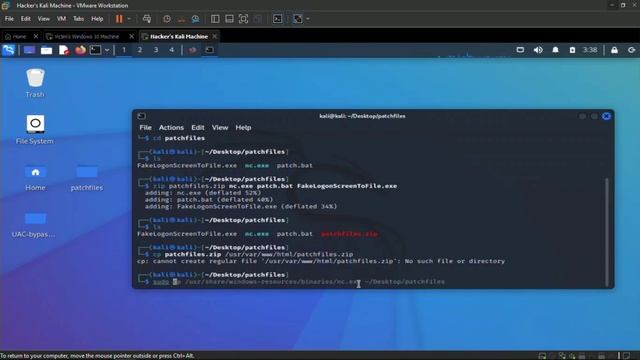
Task: Switch to workspace 4
Action: click(171, 50)
